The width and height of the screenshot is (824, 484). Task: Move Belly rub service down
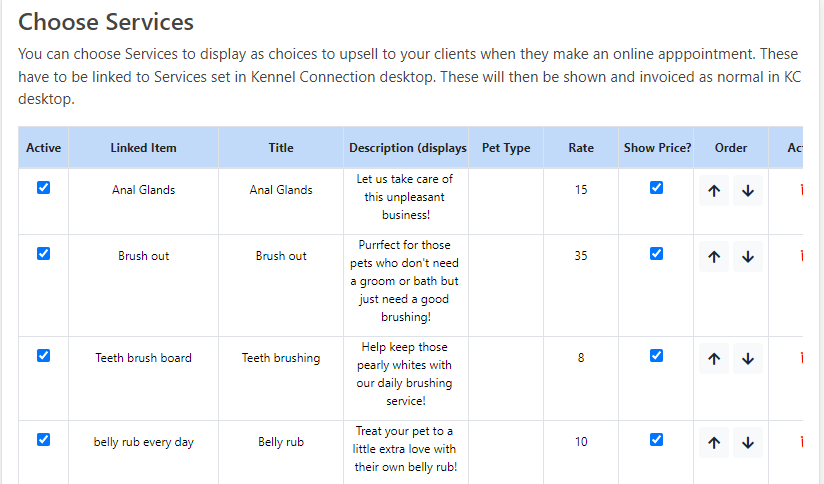coord(748,443)
